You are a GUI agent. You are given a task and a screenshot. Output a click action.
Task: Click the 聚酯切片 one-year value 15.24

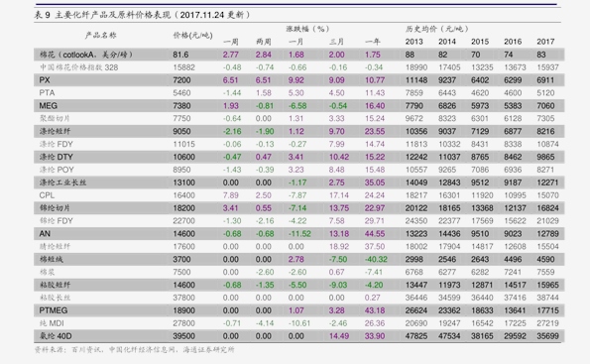pos(375,119)
